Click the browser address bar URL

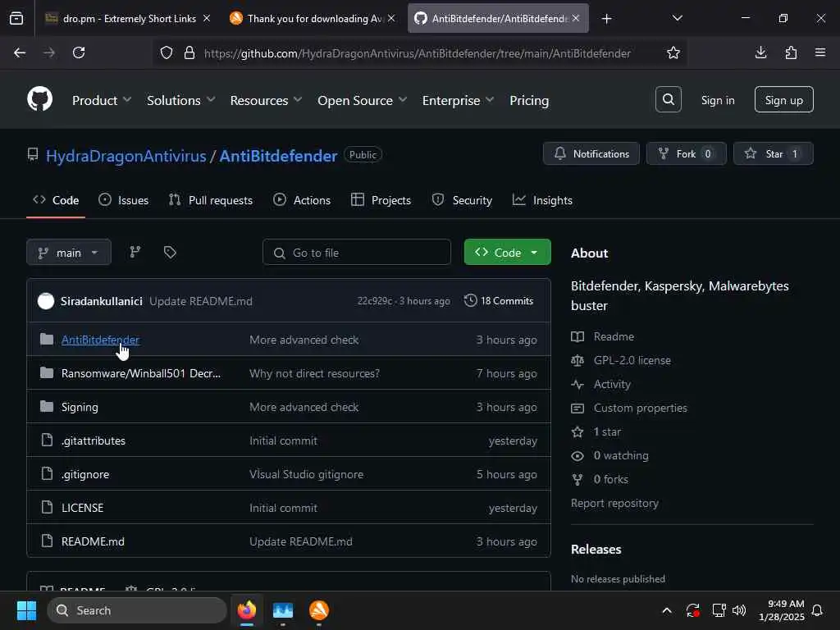click(x=418, y=53)
